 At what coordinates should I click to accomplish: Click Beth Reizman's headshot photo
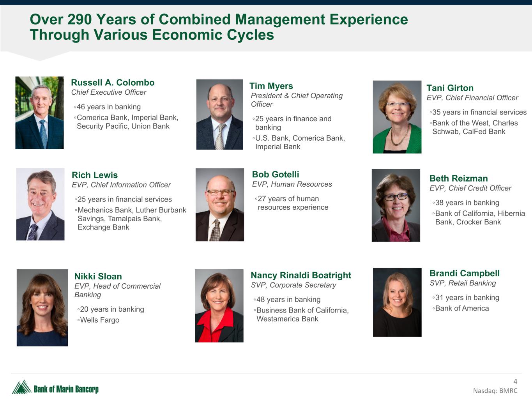[x=396, y=205]
